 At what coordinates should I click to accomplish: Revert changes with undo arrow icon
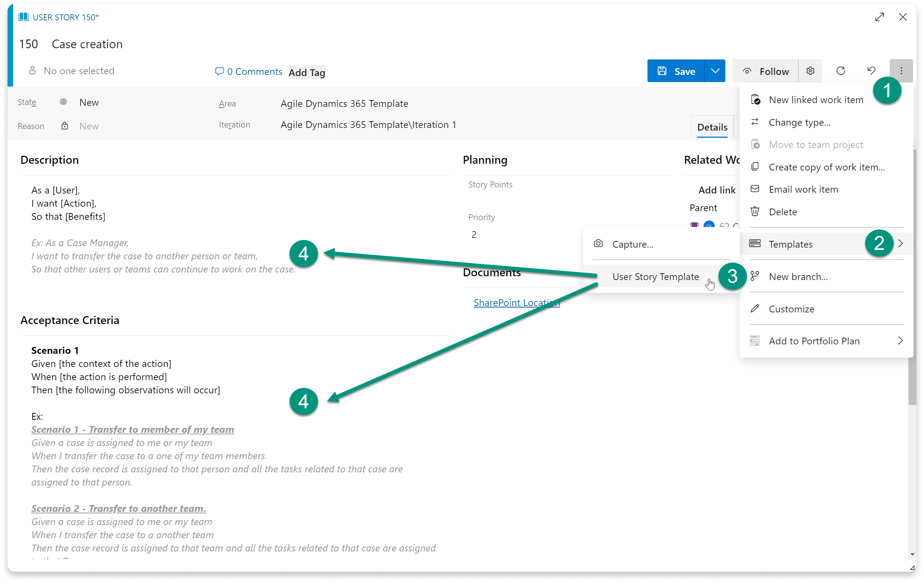pyautogui.click(x=871, y=71)
